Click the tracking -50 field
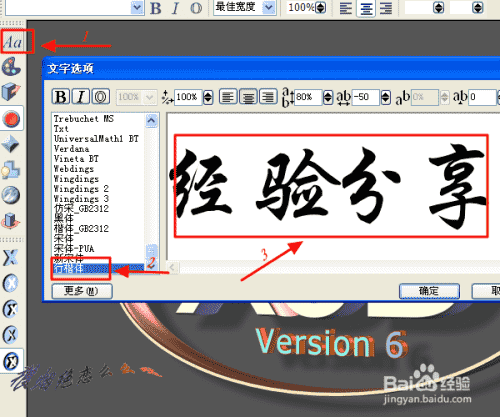The height and width of the screenshot is (417, 500). pyautogui.click(x=366, y=97)
